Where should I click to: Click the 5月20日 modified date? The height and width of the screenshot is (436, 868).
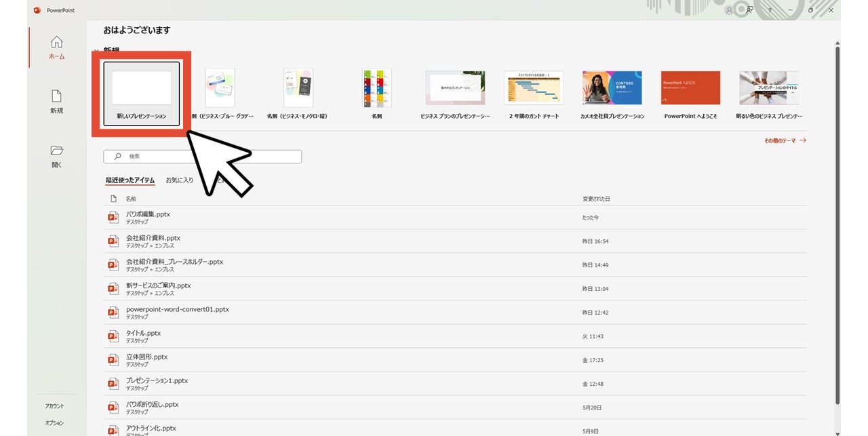coord(591,408)
